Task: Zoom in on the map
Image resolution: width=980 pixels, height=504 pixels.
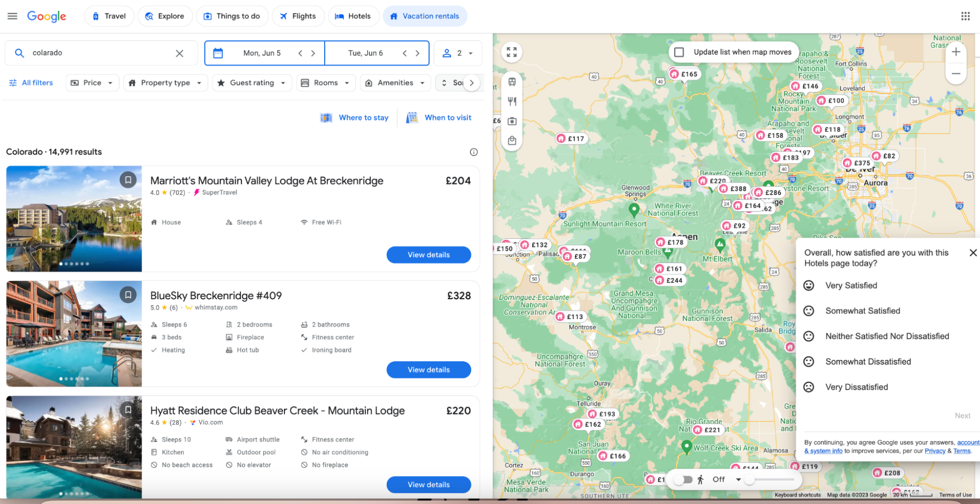Action: (x=956, y=52)
